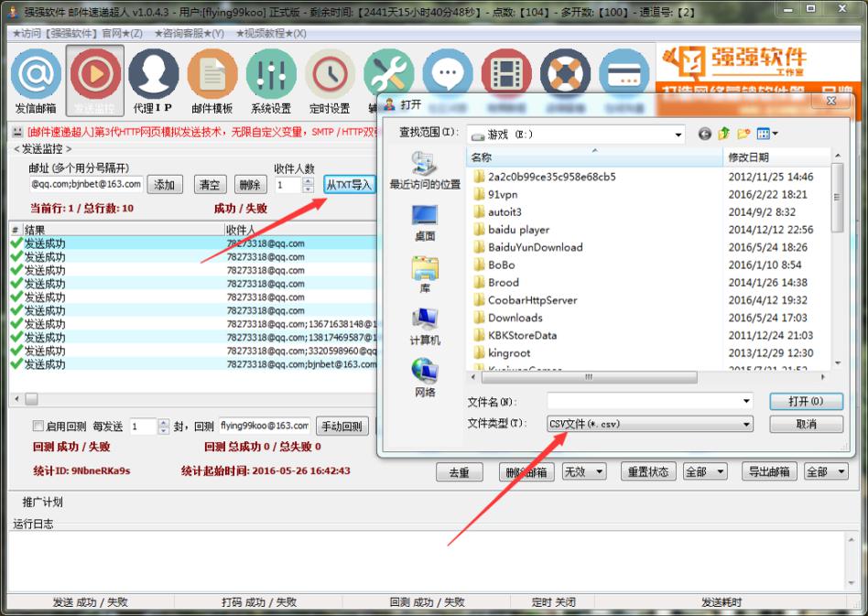Screen dimensions: 868x616
Task: Click the 导出邮箱 button
Action: click(x=769, y=471)
